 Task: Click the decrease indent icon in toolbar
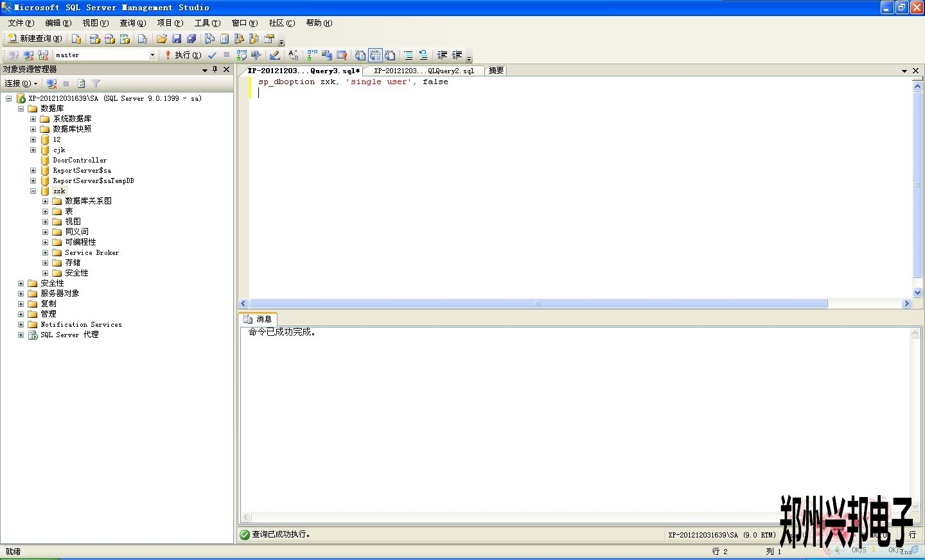[442, 55]
